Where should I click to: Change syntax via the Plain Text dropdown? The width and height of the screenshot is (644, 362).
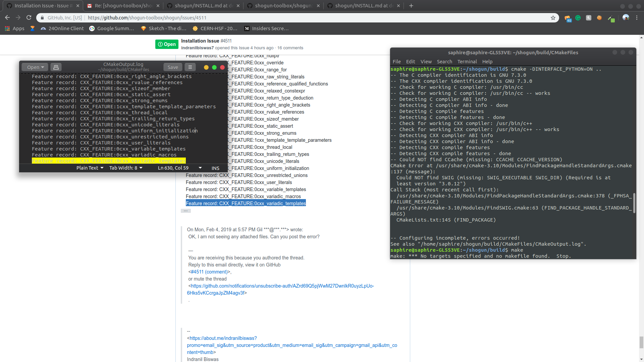[90, 168]
